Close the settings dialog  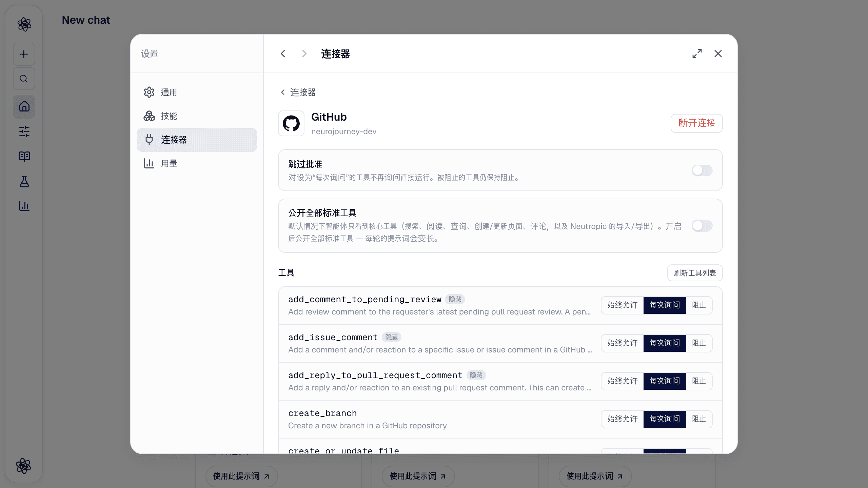pos(718,54)
